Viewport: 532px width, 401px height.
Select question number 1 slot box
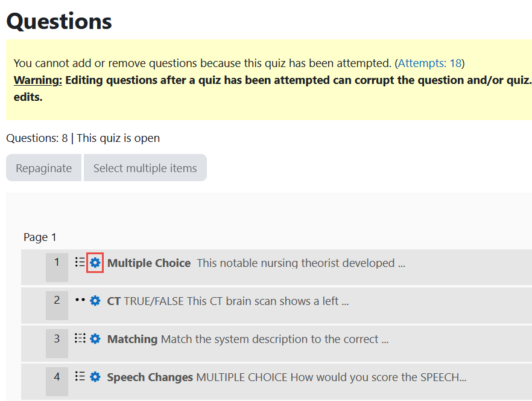click(x=57, y=266)
